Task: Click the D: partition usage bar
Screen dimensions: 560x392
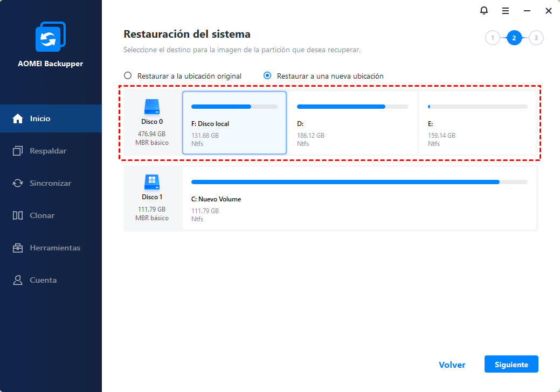Action: point(352,107)
